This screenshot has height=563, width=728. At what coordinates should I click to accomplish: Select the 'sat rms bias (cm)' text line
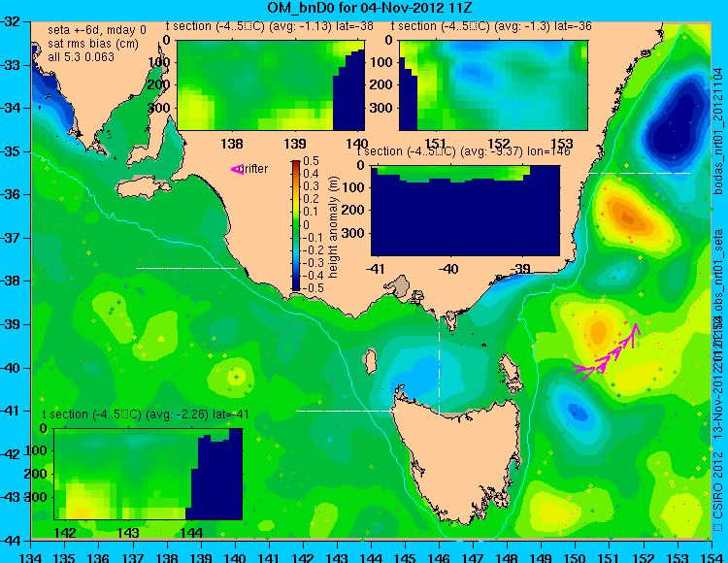pyautogui.click(x=93, y=44)
